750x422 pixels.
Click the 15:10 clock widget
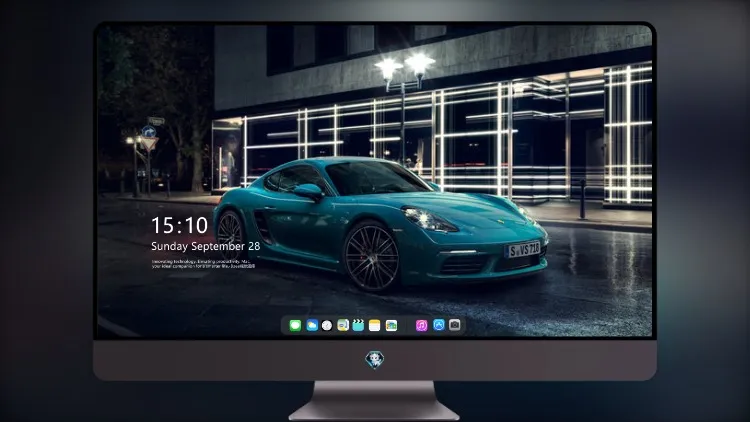tap(179, 225)
